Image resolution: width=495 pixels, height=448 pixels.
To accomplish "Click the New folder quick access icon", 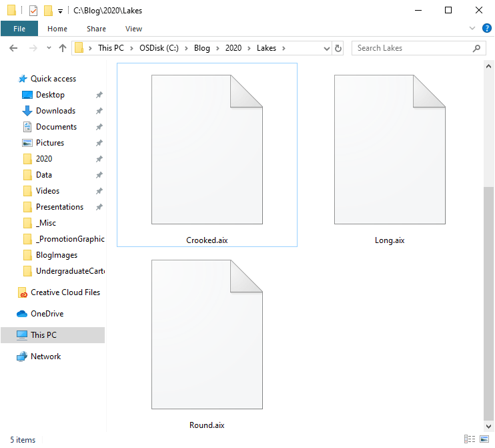I will click(48, 11).
